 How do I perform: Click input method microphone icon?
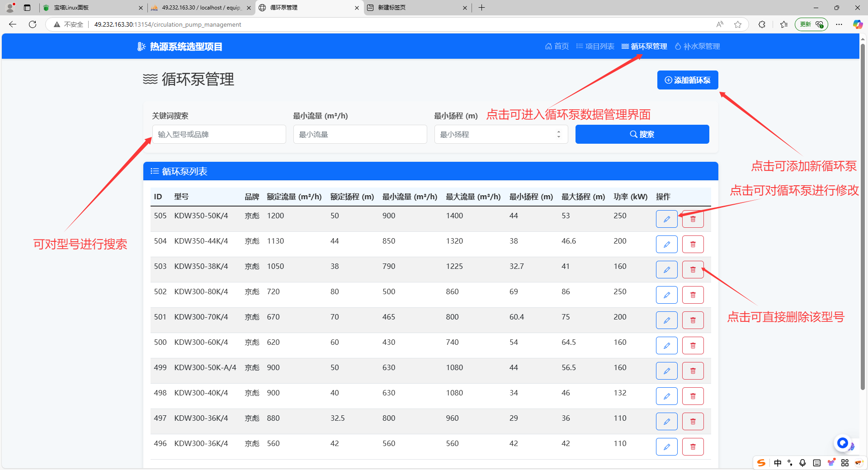(x=802, y=463)
